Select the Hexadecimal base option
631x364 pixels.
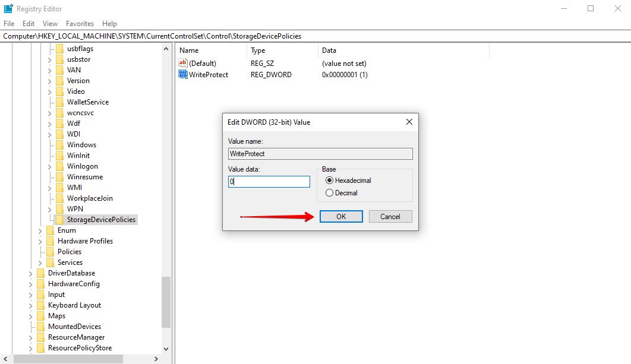[x=329, y=181]
